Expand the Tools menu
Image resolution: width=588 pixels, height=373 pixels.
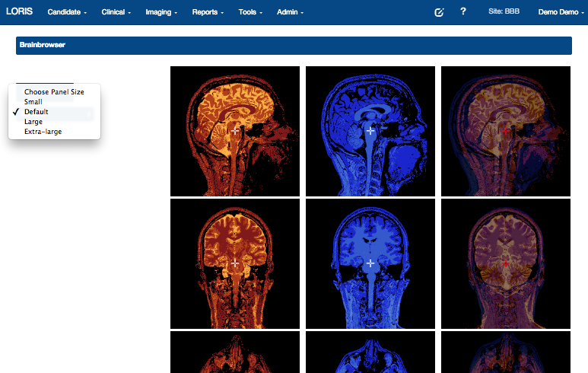coord(250,12)
